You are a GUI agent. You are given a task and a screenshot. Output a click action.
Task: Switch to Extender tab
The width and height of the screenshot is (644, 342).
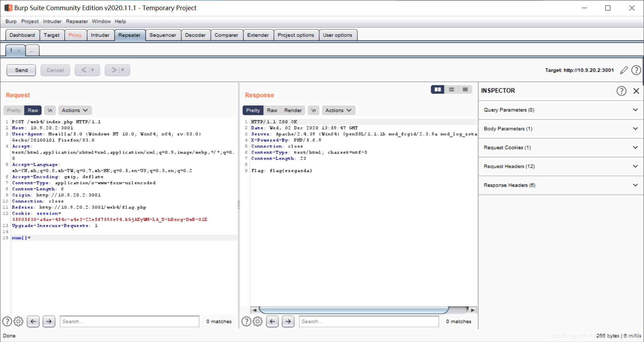pyautogui.click(x=258, y=35)
